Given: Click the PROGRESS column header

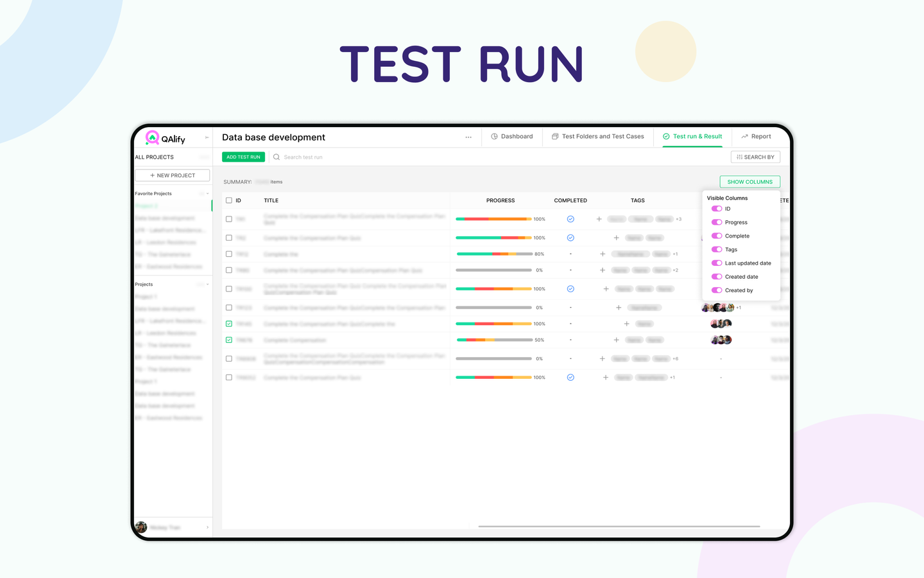Looking at the screenshot, I should coord(501,200).
